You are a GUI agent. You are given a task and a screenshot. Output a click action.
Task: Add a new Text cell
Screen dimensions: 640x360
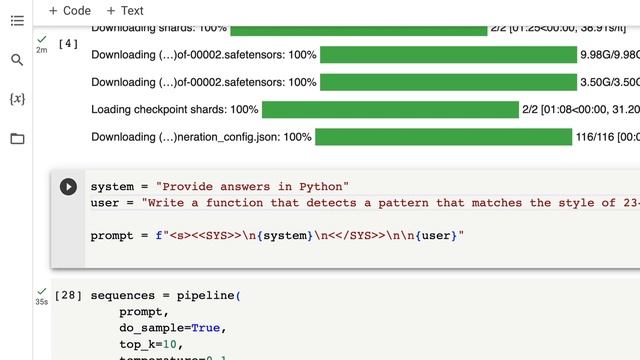(x=125, y=11)
